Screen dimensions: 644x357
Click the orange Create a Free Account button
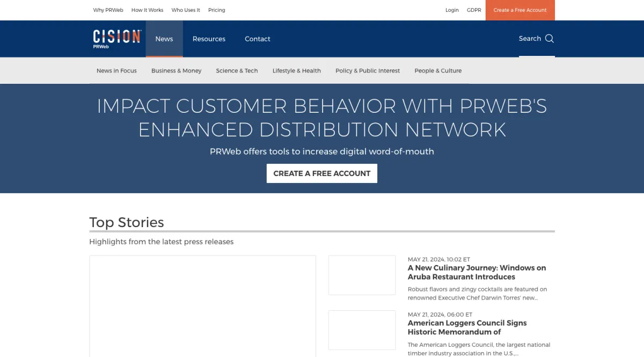[x=520, y=10]
